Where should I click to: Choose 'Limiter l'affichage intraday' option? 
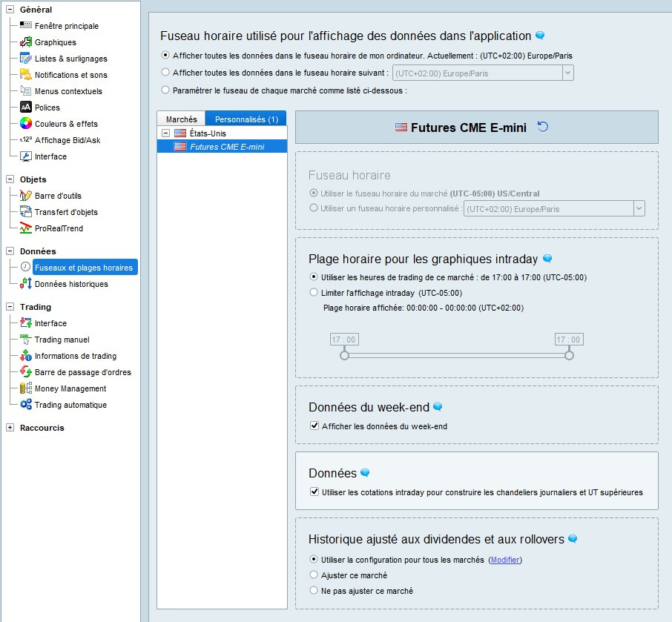[314, 292]
